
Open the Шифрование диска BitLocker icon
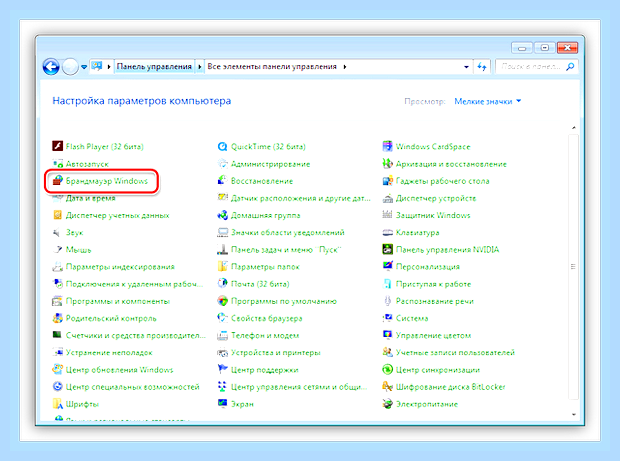388,387
